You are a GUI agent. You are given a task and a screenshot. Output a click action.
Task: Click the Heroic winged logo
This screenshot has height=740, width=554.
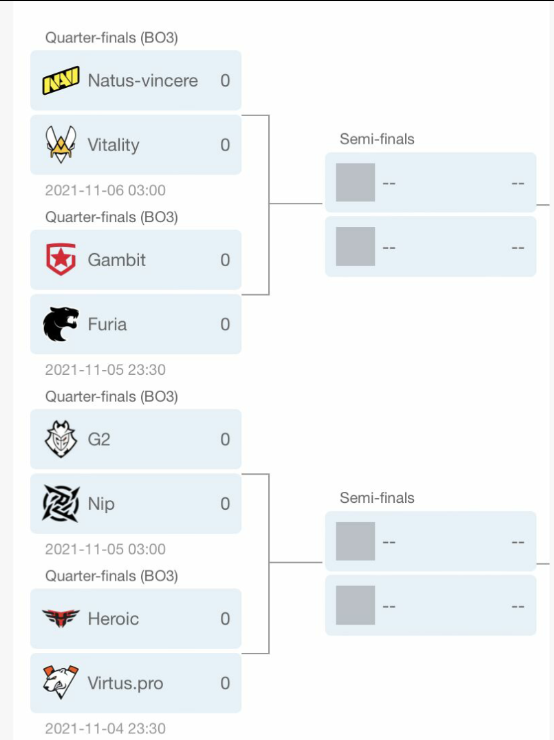[61, 618]
